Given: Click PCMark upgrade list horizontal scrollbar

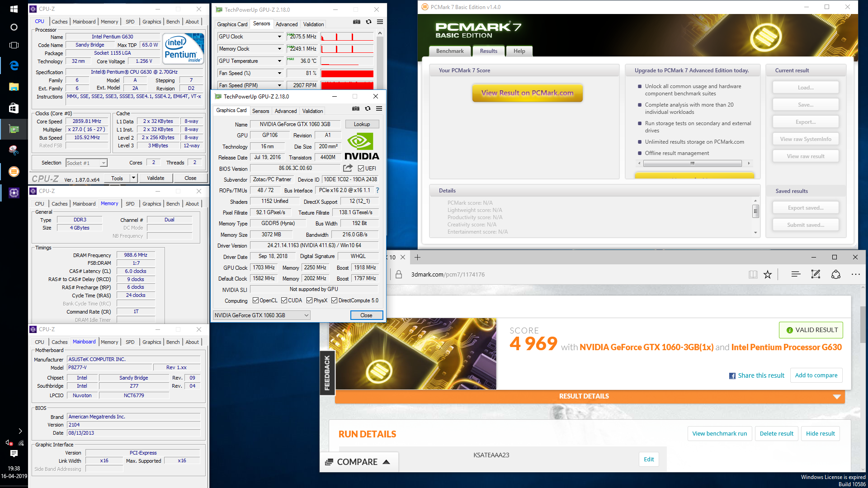Looking at the screenshot, I should click(693, 163).
